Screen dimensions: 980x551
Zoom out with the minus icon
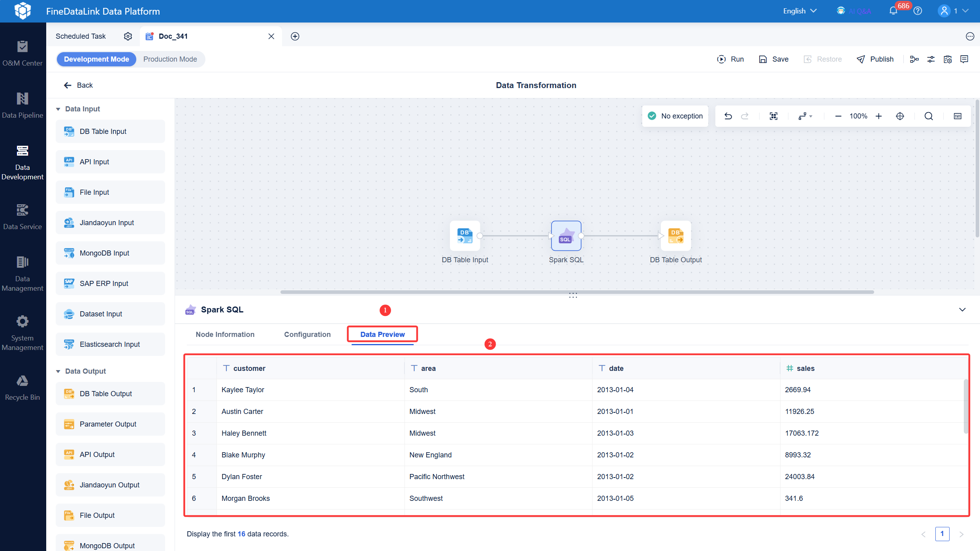pos(838,116)
